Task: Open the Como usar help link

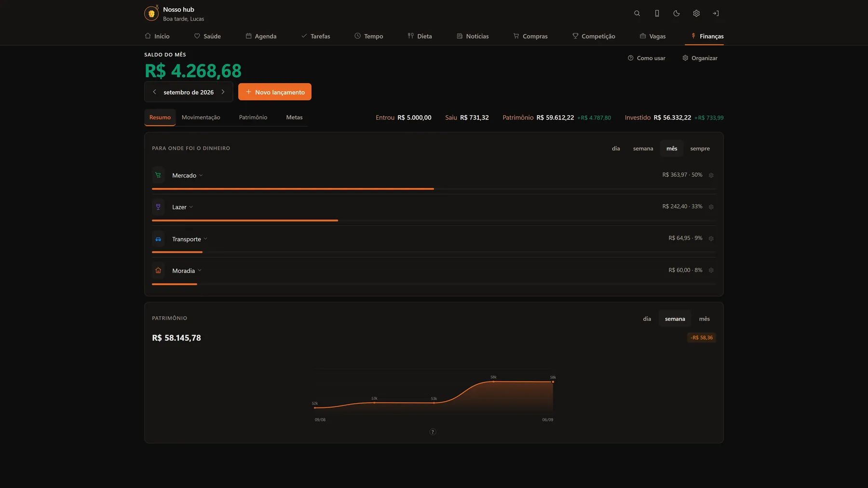Action: 647,58
